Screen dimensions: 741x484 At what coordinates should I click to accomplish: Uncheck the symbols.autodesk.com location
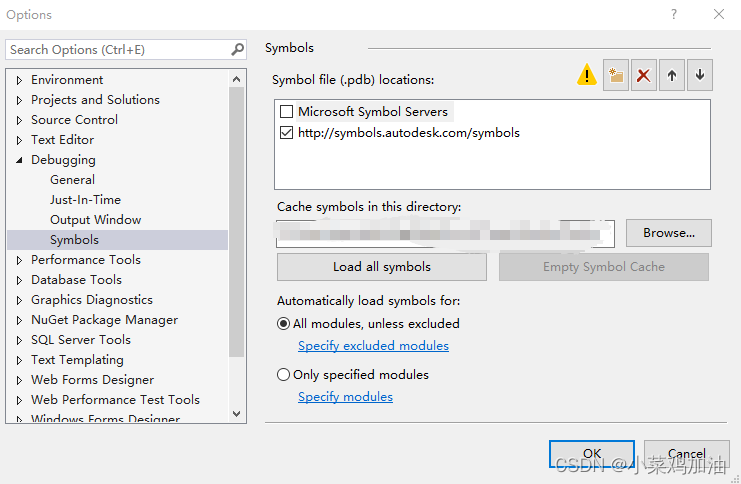(286, 132)
